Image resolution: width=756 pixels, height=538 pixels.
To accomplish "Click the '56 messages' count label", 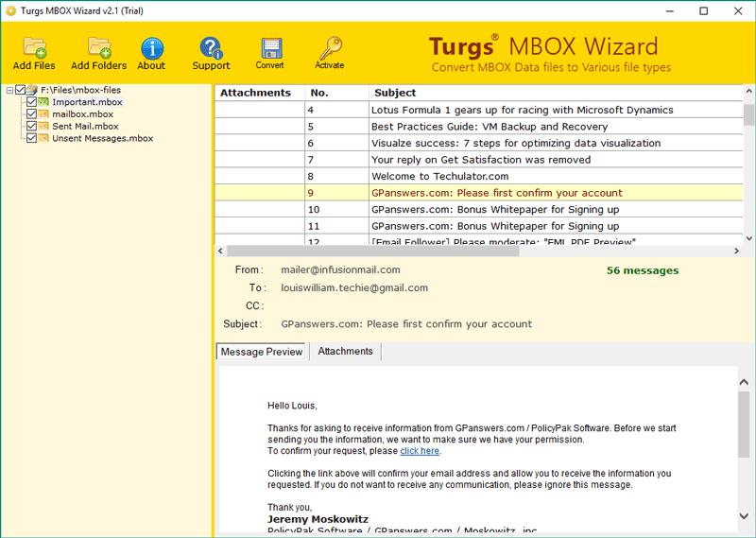I will [643, 270].
